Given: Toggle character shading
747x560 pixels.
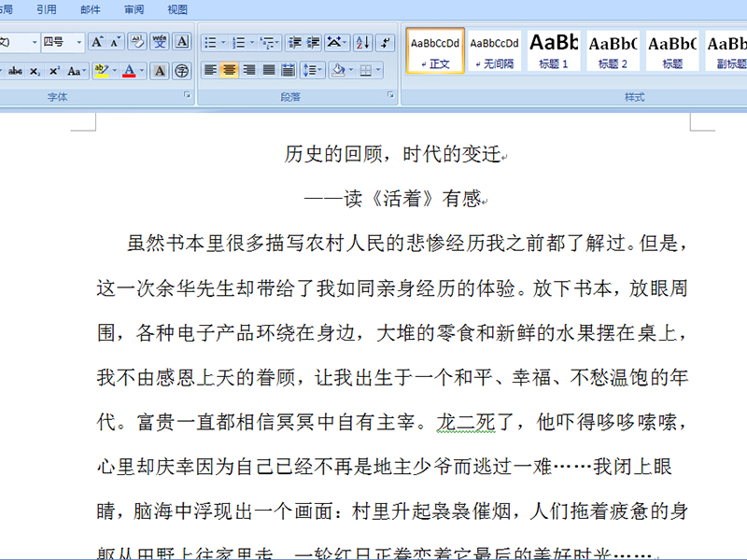Looking at the screenshot, I should click(x=160, y=70).
